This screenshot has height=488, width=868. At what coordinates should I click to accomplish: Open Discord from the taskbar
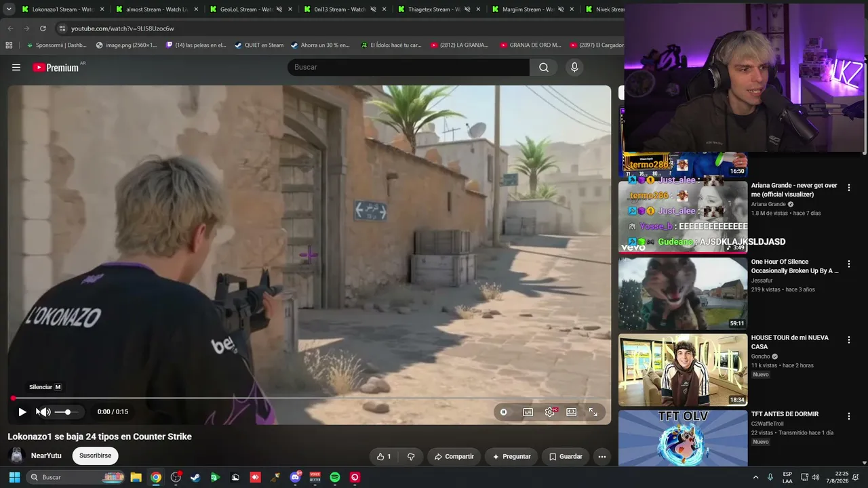(296, 477)
